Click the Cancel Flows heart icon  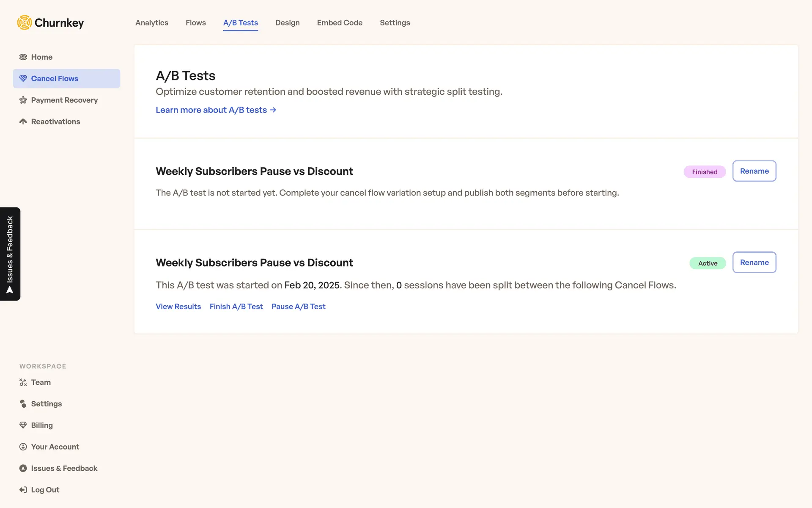[23, 79]
